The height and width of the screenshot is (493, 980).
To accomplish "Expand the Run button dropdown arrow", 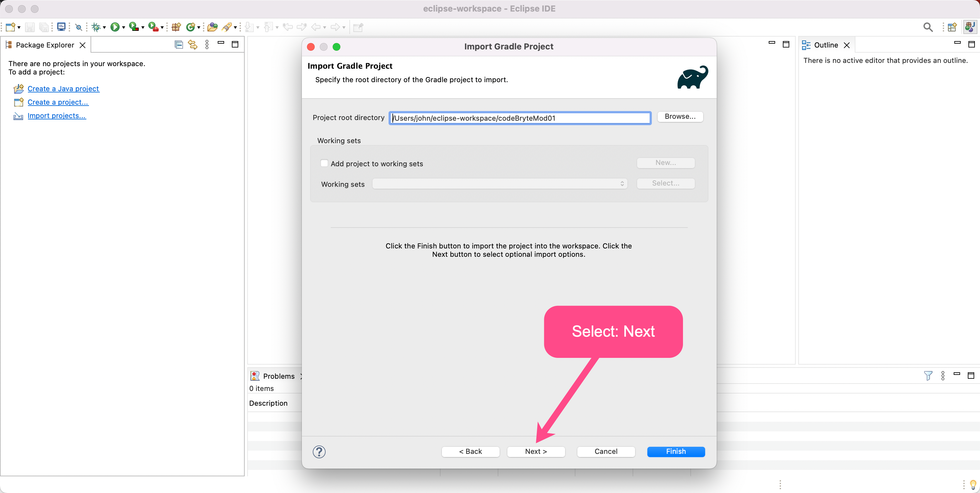I will (x=124, y=27).
